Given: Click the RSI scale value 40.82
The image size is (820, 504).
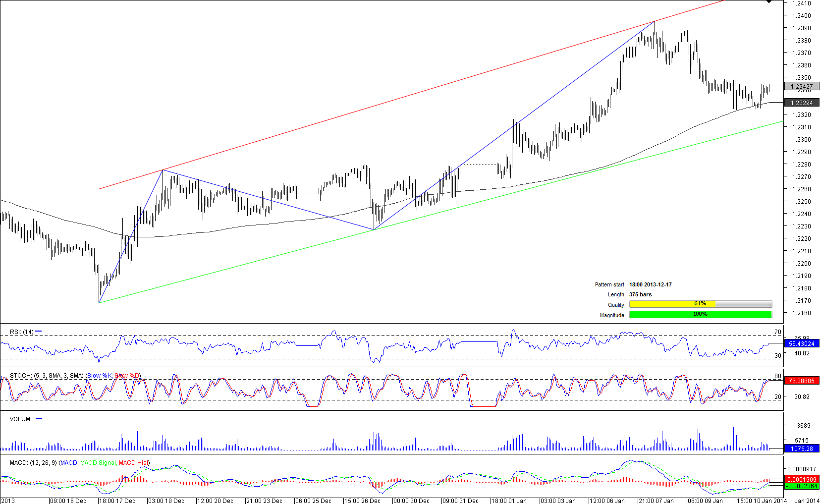Looking at the screenshot, I should pos(802,353).
